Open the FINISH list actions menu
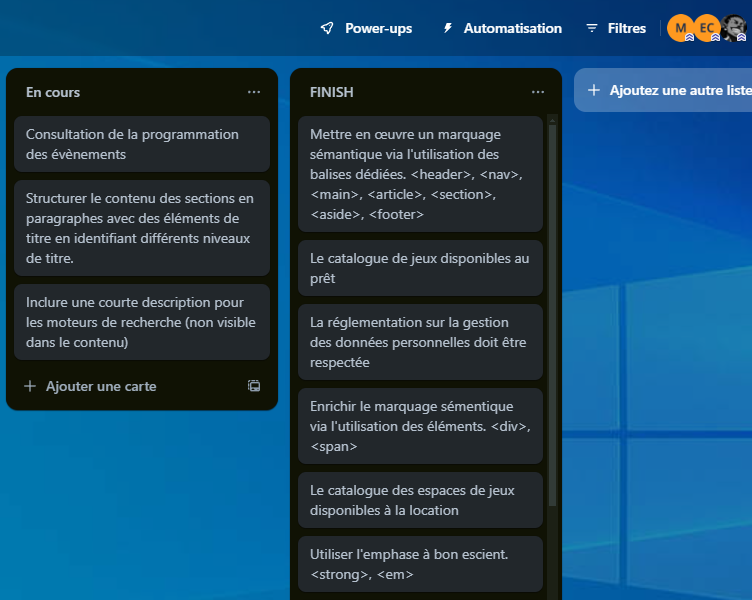The height and width of the screenshot is (600, 752). click(538, 92)
